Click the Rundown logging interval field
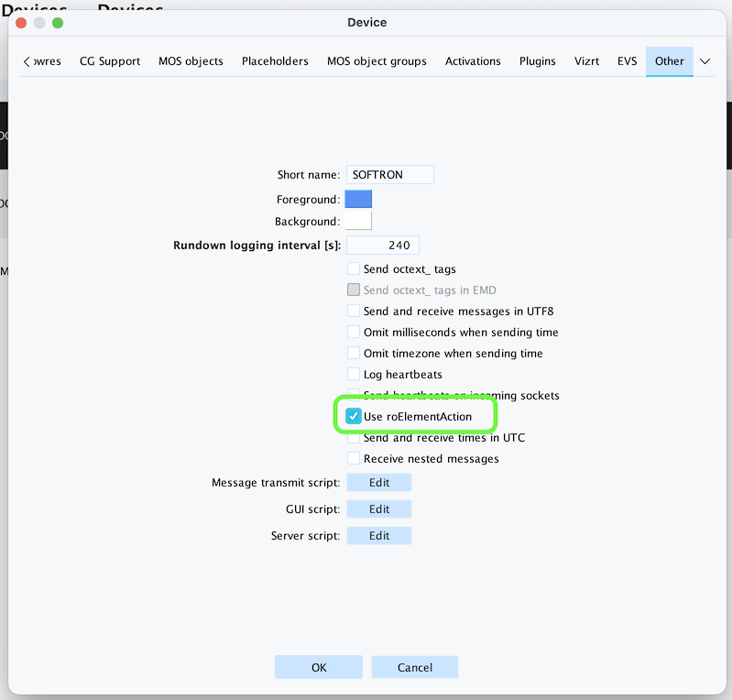Image resolution: width=732 pixels, height=700 pixels. [x=382, y=245]
